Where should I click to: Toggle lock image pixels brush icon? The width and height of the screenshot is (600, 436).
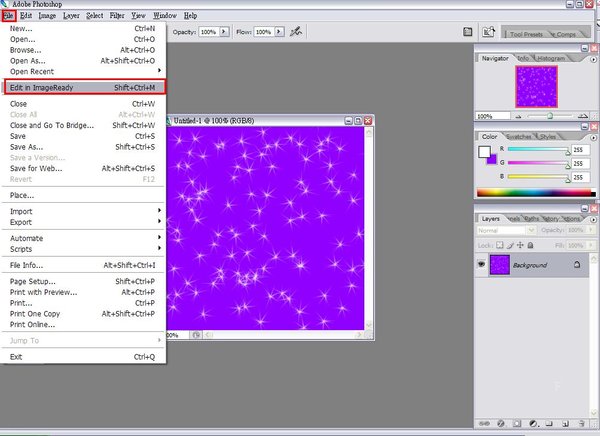(510, 245)
